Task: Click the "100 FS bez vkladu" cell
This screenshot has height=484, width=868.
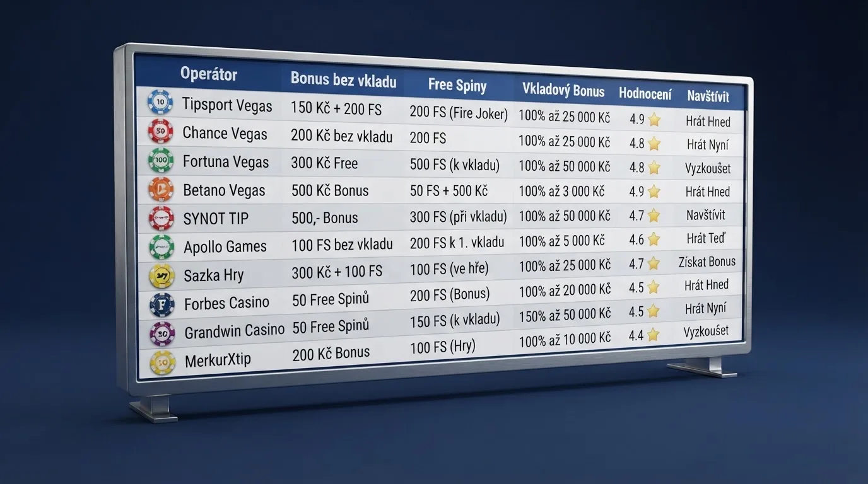Action: 343,245
